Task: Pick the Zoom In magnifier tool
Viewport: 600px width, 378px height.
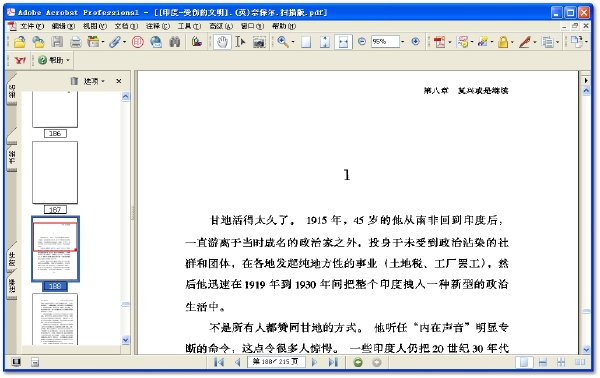Action: pos(283,42)
